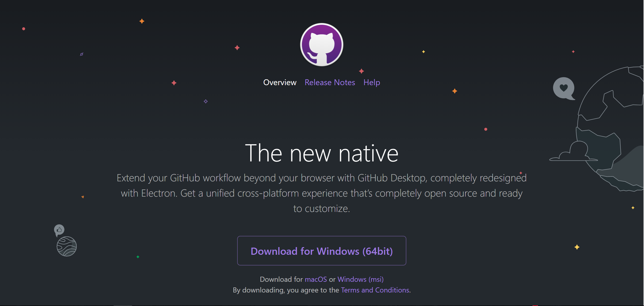This screenshot has height=306, width=644.
Task: Follow the macOS download link
Action: pos(316,279)
